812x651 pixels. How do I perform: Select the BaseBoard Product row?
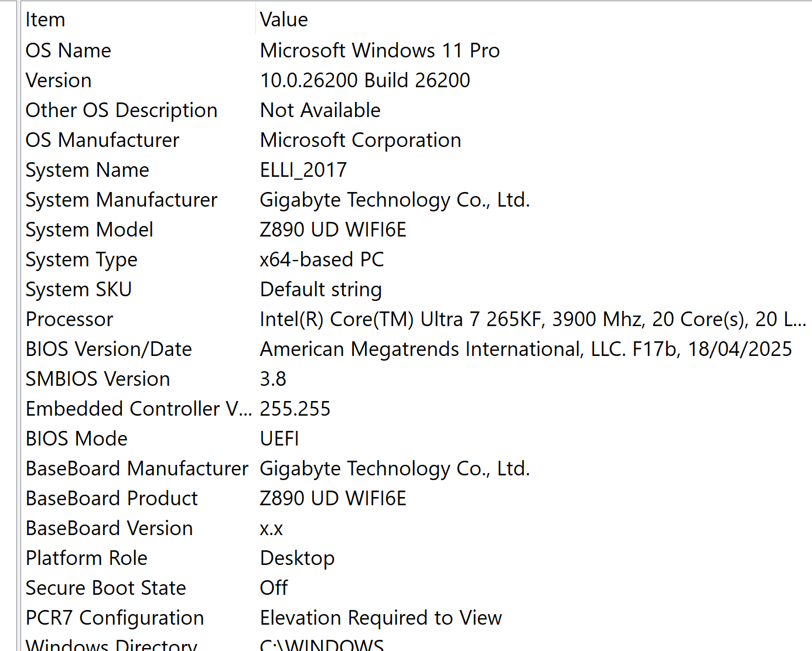coord(112,498)
